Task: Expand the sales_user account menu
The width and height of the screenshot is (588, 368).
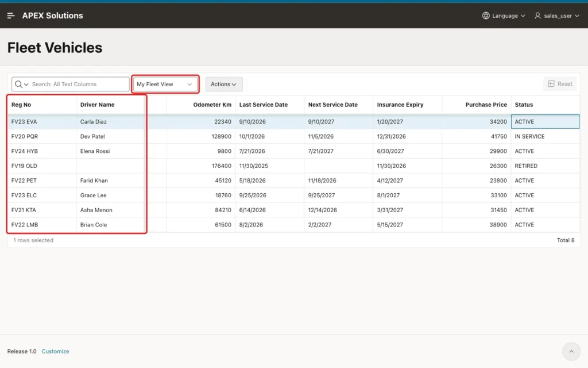Action: 557,16
